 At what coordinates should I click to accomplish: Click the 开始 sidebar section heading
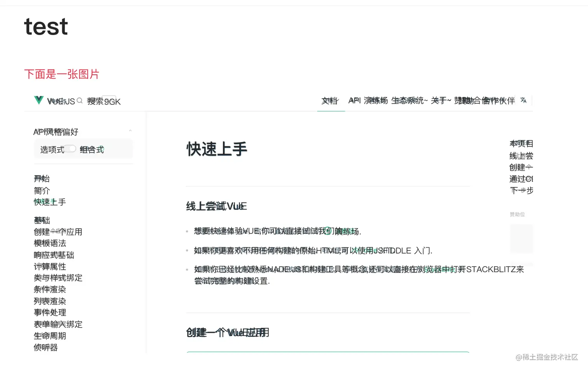coord(42,178)
